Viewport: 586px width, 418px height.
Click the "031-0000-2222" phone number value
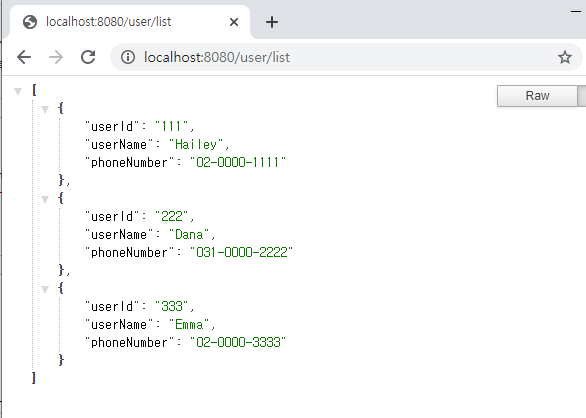[x=241, y=252]
